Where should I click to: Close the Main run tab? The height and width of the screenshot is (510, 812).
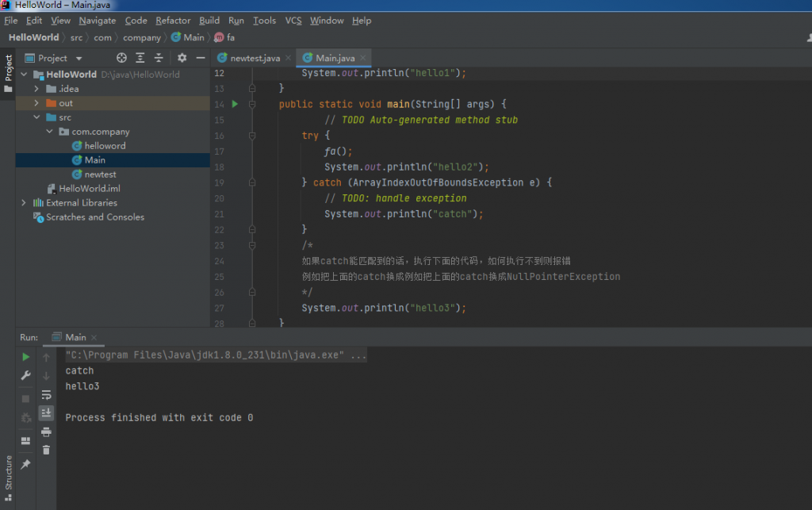(x=94, y=338)
